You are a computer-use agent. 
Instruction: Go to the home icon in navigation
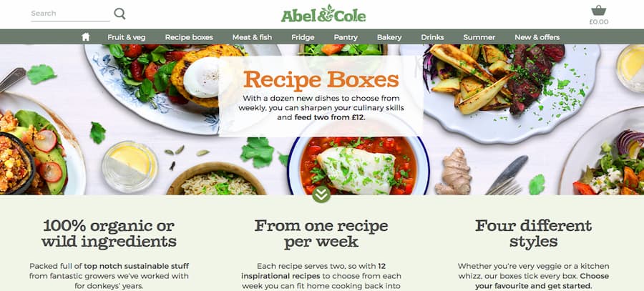coord(85,37)
